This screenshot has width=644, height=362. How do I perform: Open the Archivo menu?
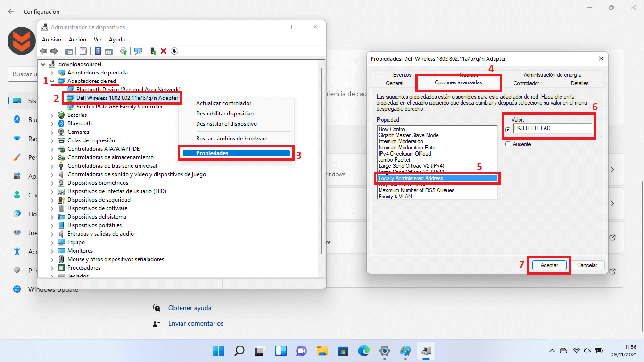point(51,40)
